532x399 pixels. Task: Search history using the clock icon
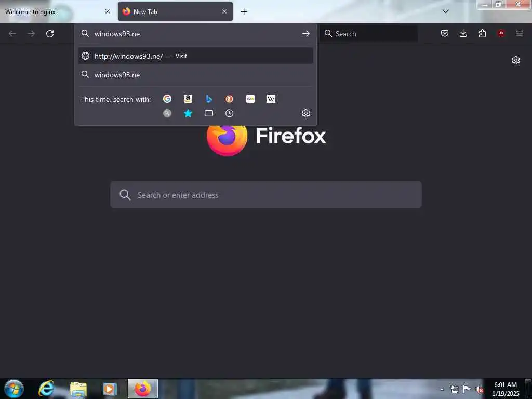(229, 113)
